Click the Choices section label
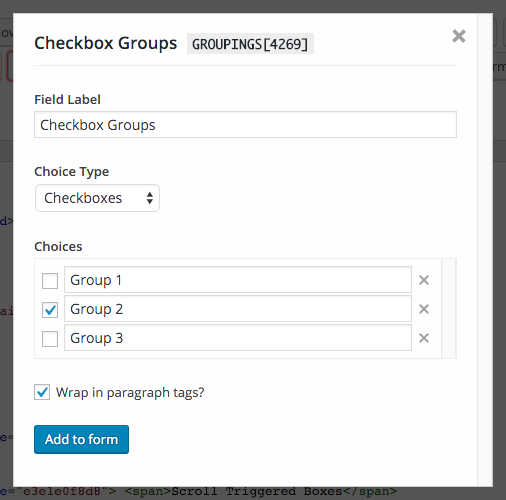This screenshot has height=500, width=506. click(58, 247)
